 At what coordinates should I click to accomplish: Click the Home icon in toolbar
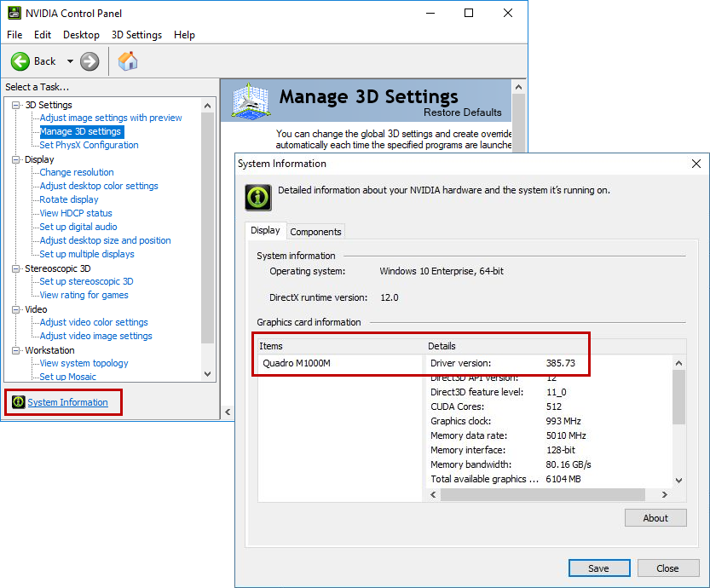point(128,61)
